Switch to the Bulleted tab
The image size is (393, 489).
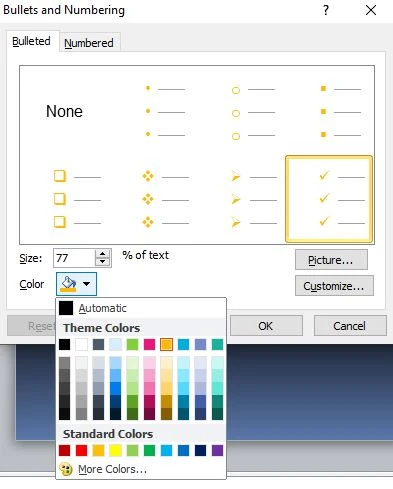pyautogui.click(x=31, y=41)
